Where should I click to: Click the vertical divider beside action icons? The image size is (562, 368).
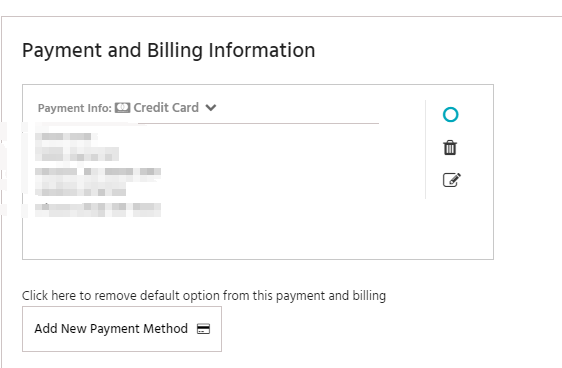pyautogui.click(x=425, y=149)
